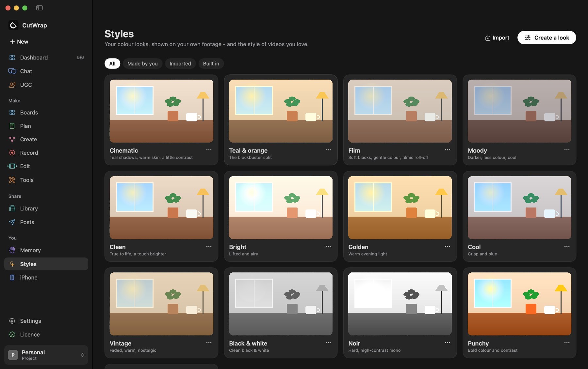Viewport: 588px width, 369px height.
Task: Open the Dashboard sidebar icon
Action: pos(12,57)
